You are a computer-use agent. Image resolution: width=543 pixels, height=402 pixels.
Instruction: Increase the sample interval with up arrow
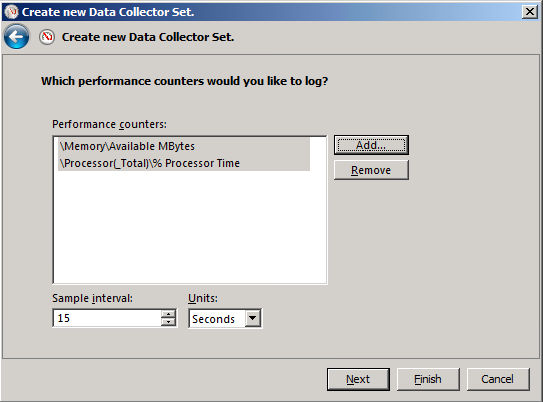(168, 314)
